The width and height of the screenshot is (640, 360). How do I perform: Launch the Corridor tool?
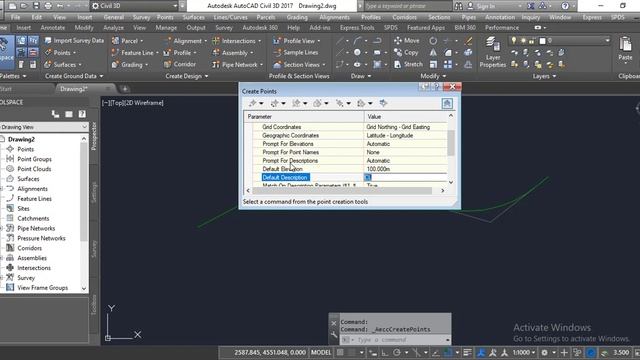180,64
